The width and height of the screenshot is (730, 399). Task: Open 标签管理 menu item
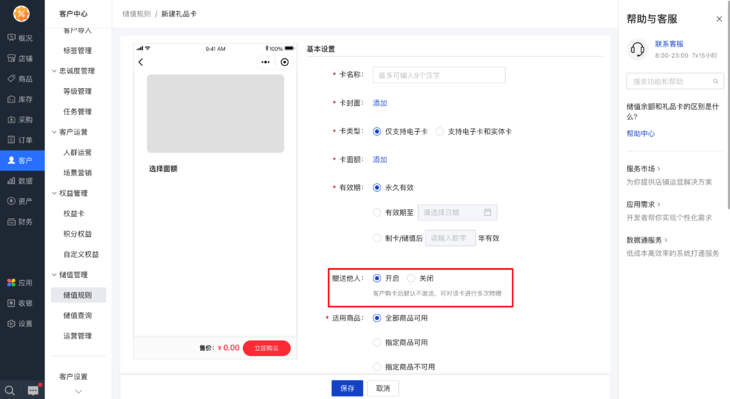(x=77, y=50)
